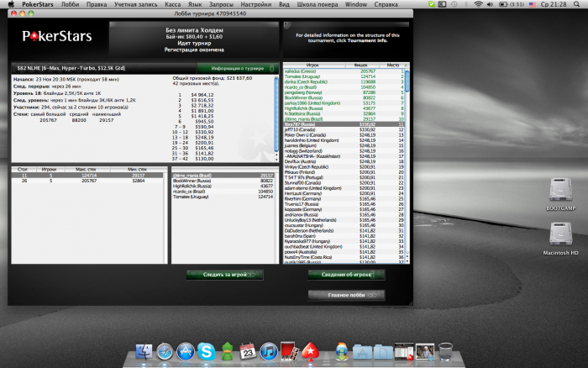Open the Вид menu
The width and height of the screenshot is (588, 368).
284,4
